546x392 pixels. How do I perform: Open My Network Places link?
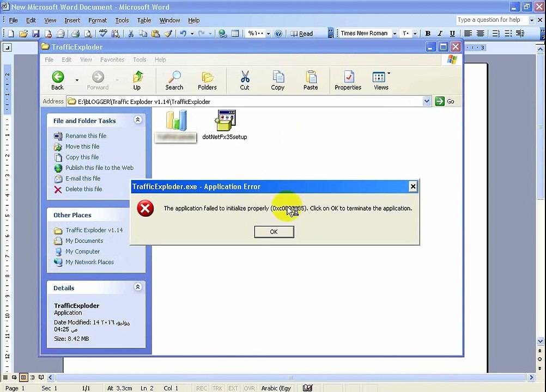(90, 262)
